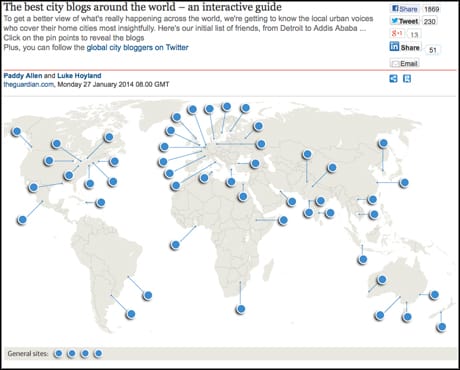Click the Facebook Share button
The height and width of the screenshot is (370, 460).
(405, 9)
